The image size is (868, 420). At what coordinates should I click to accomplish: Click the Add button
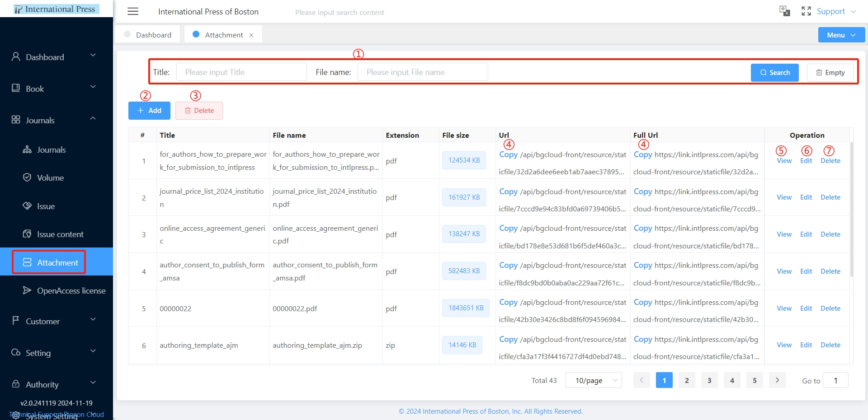tap(149, 110)
